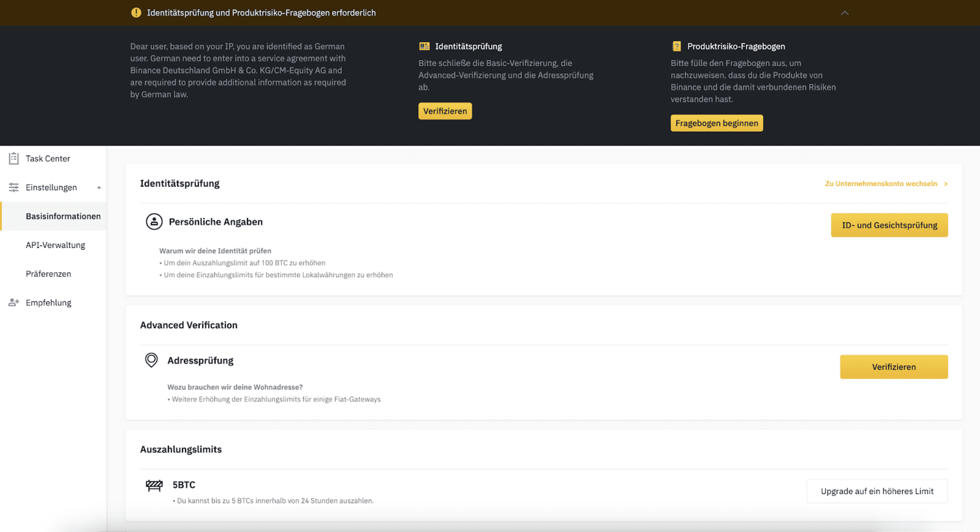
Task: Click 'Adressprüfung' heading text
Action: (201, 360)
